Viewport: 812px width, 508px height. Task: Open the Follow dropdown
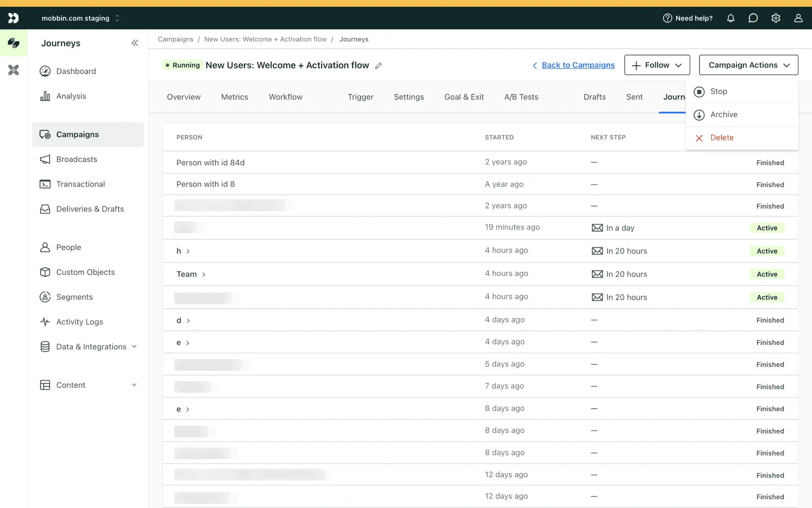coord(657,65)
